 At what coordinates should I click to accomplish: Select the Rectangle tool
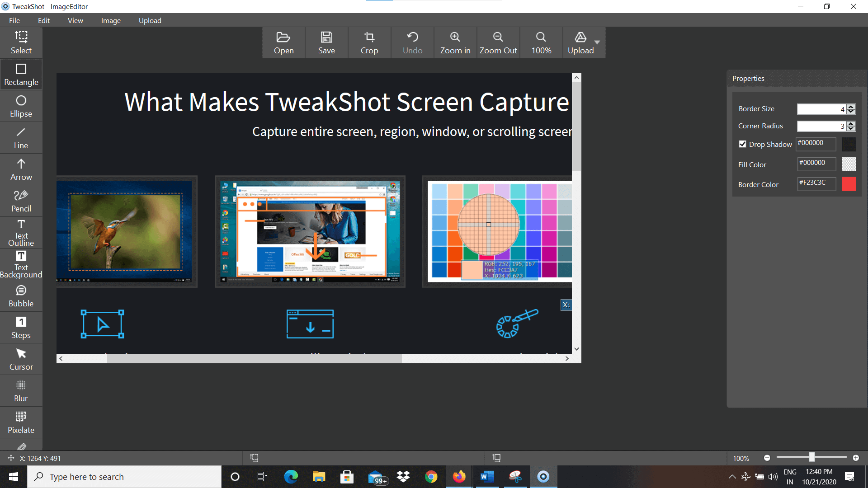point(21,74)
